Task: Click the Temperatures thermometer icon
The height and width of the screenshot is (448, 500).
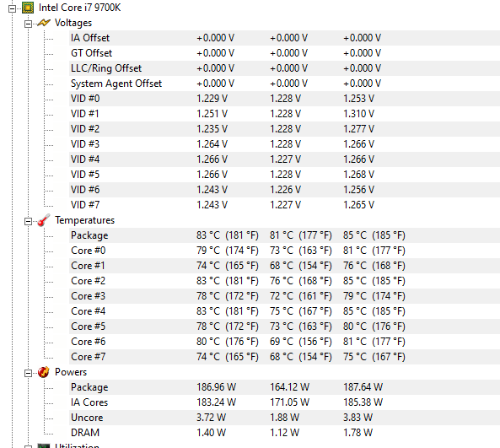Action: point(44,220)
